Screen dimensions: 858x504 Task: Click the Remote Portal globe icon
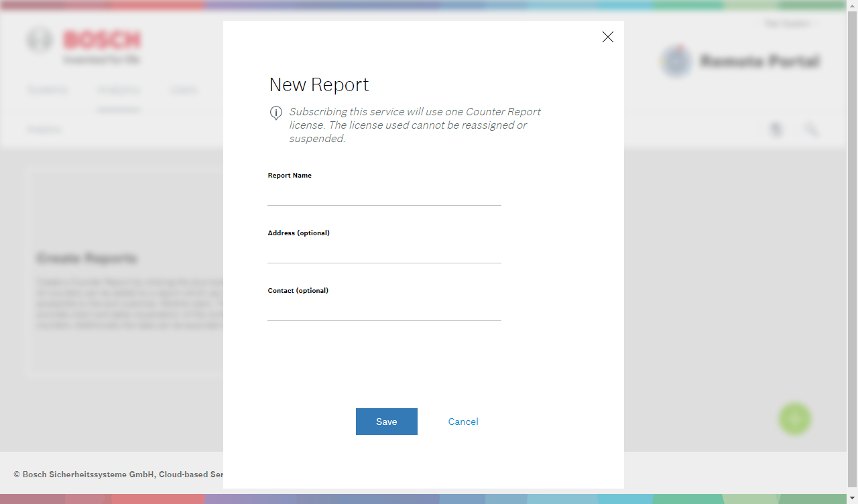676,61
